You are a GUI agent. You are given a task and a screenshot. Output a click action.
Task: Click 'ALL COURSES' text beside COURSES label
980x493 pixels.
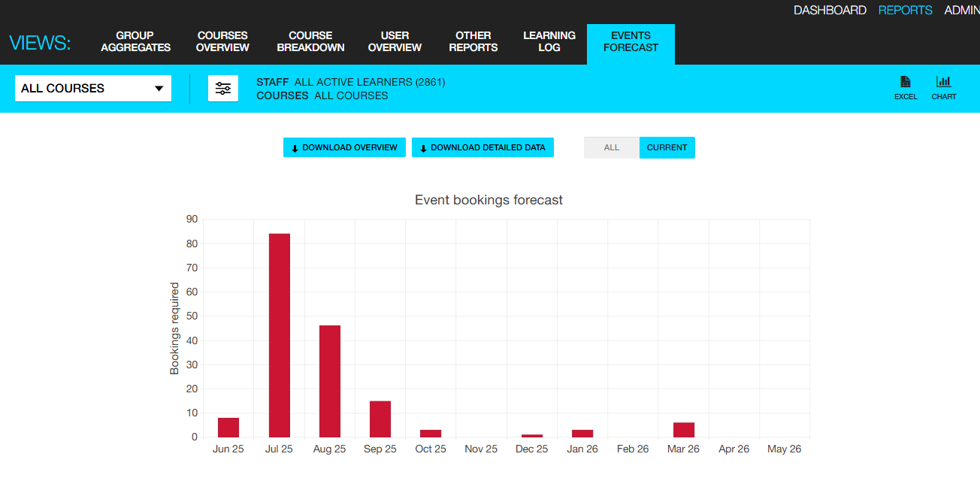tap(351, 95)
